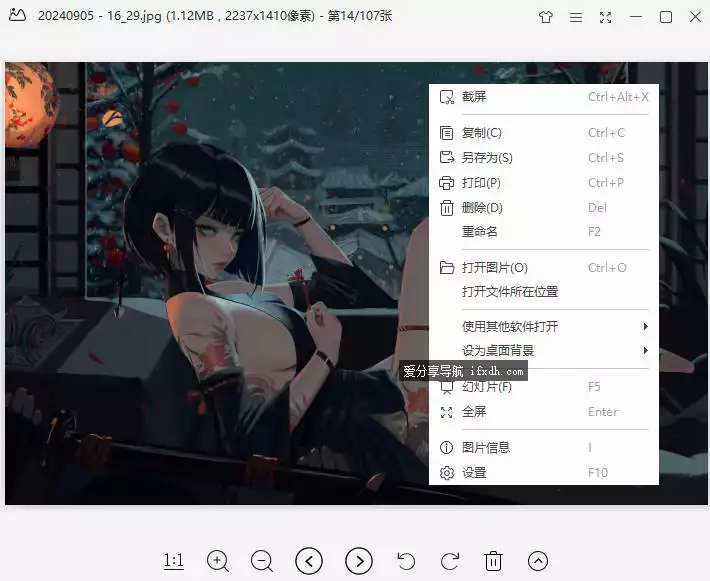Choose 全屏 fullscreen menu entry
Screen dimensions: 710x581
(x=544, y=412)
